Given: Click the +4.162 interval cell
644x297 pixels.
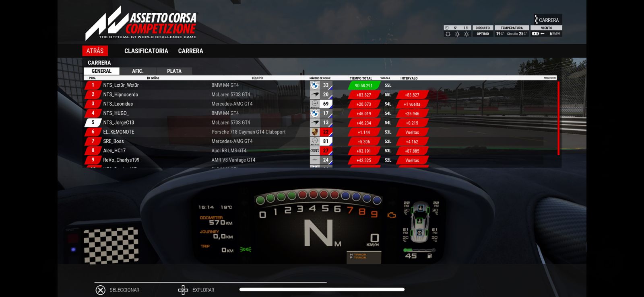Looking at the screenshot, I should tap(412, 142).
